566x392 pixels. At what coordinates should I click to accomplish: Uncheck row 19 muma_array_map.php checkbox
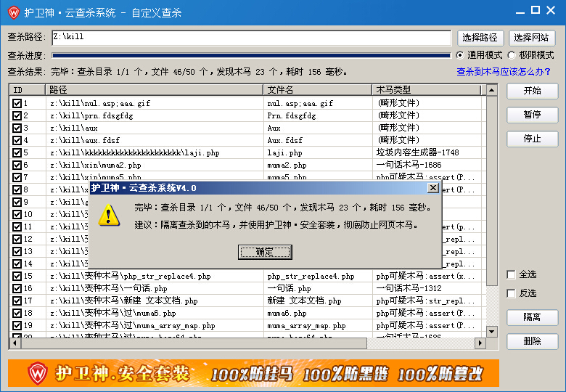pos(17,326)
